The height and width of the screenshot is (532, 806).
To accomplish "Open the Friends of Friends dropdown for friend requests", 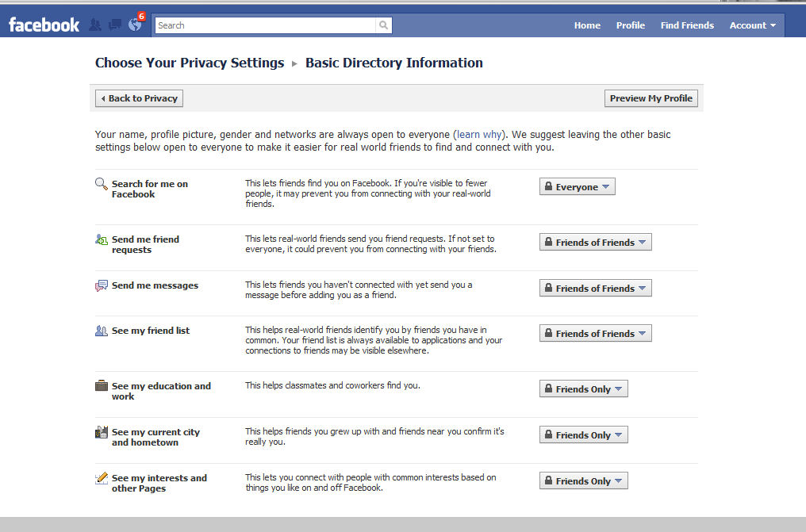I will coord(595,242).
